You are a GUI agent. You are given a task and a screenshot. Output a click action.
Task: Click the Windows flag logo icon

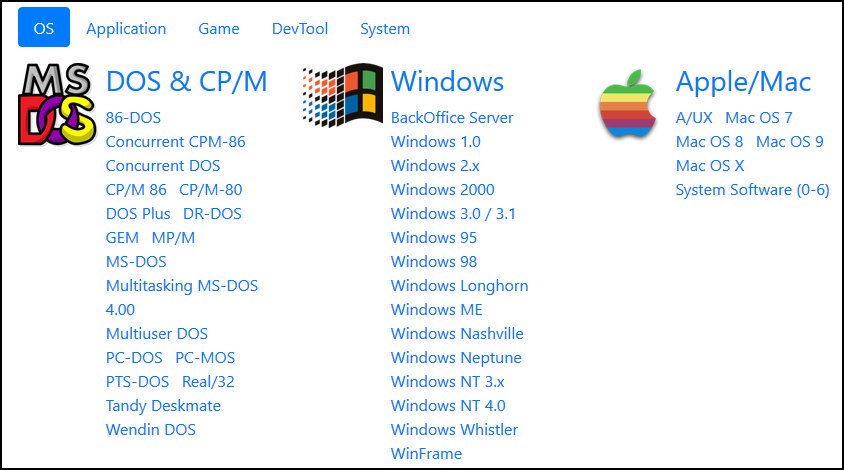[343, 95]
